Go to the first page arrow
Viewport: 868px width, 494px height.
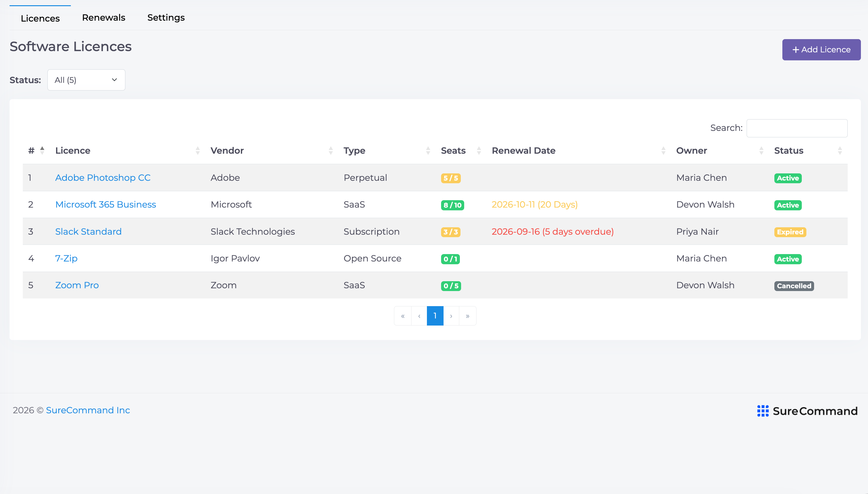(x=403, y=316)
